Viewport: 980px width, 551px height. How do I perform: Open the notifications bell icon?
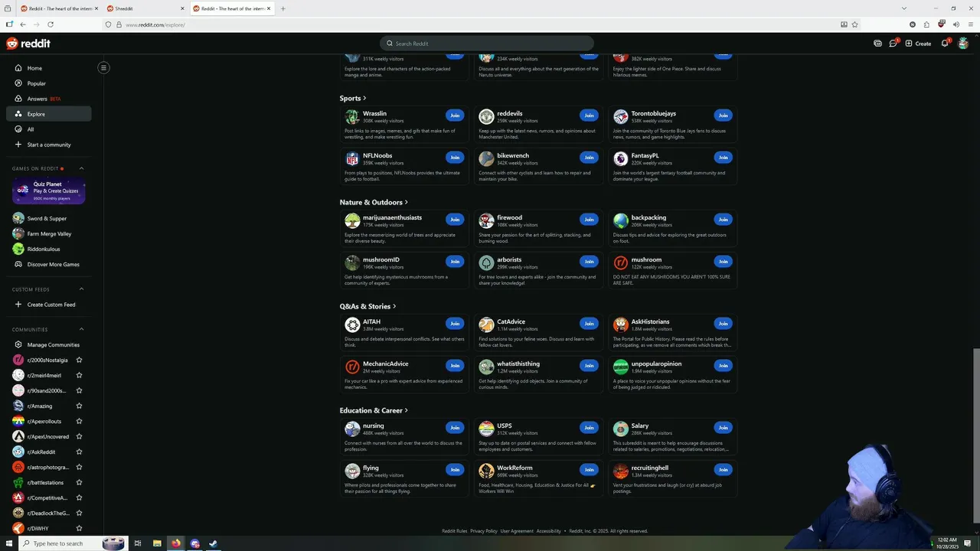945,44
